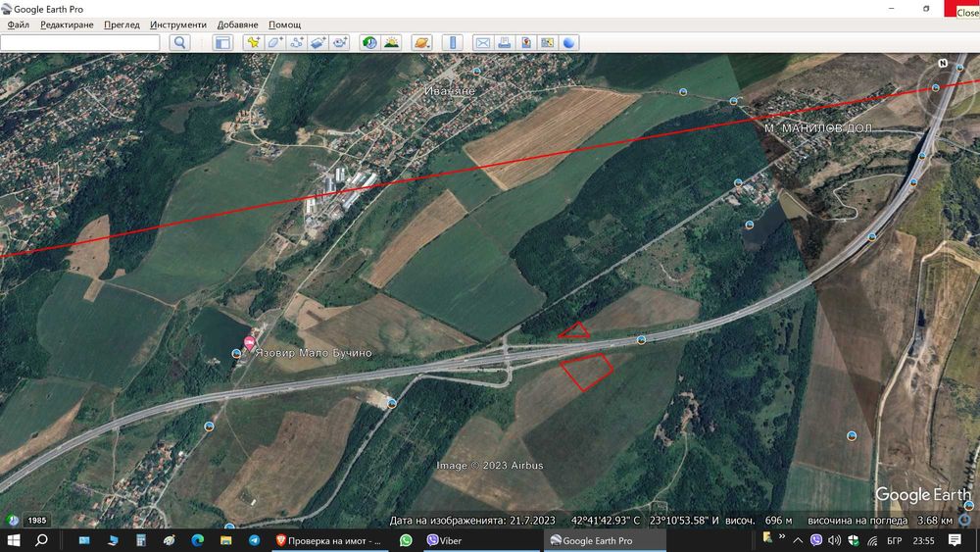Open the Windows Start menu

13,540
